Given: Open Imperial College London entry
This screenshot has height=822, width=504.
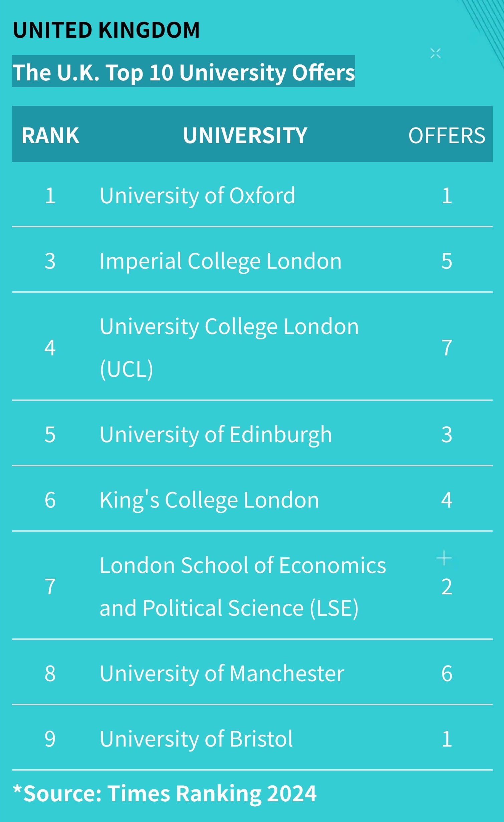Looking at the screenshot, I should click(x=221, y=261).
